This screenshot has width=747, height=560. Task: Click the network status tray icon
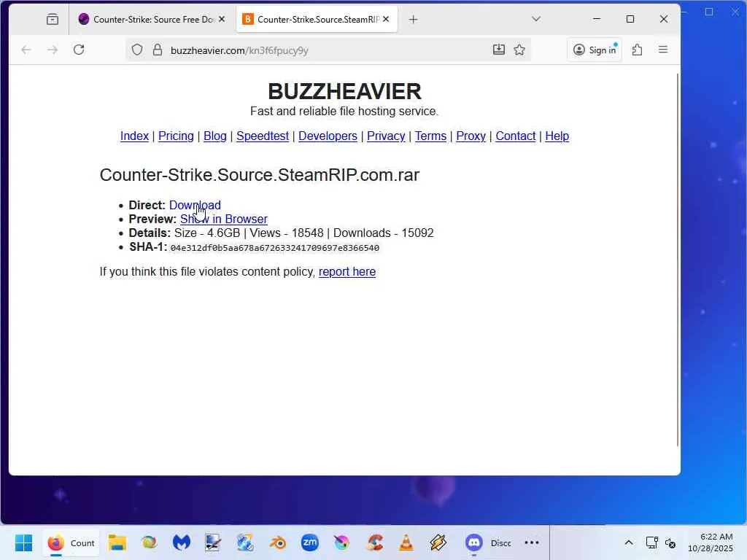[651, 542]
